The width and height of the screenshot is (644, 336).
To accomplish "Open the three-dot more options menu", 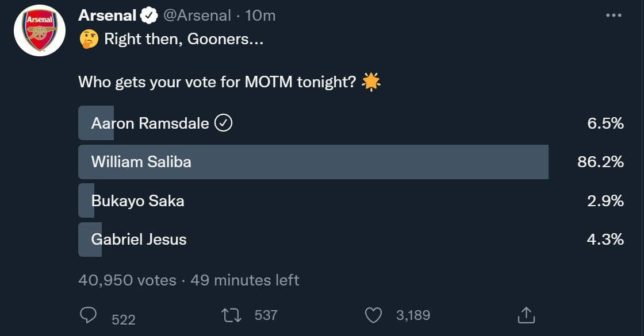I will [x=614, y=16].
